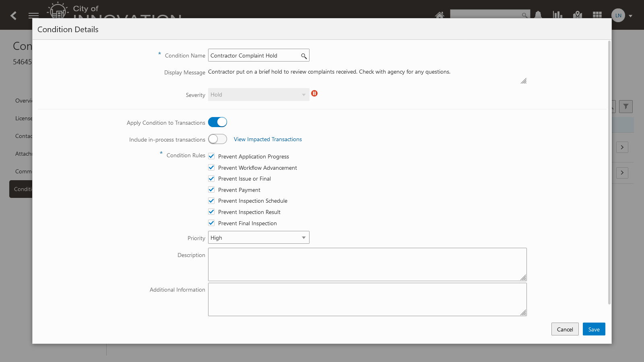644x362 pixels.
Task: Open the bar chart dashboard icon
Action: [557, 15]
